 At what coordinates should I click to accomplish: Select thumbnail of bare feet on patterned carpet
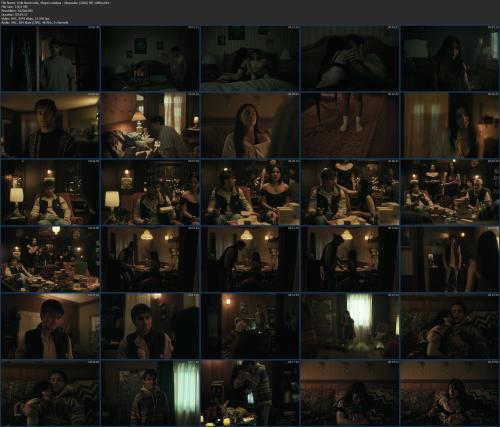point(350,125)
